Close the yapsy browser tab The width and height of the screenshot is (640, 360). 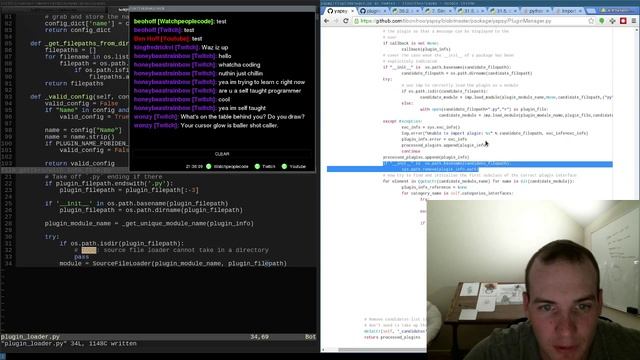pyautogui.click(x=352, y=11)
